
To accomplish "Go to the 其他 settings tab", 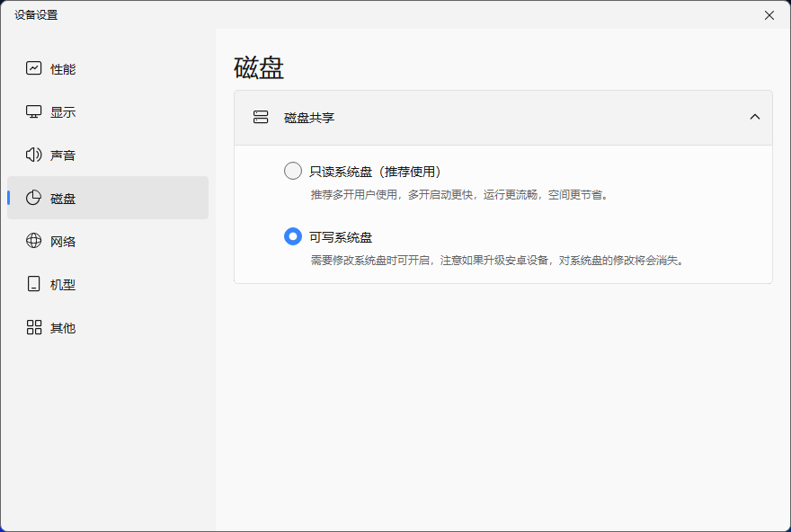I will (x=63, y=328).
